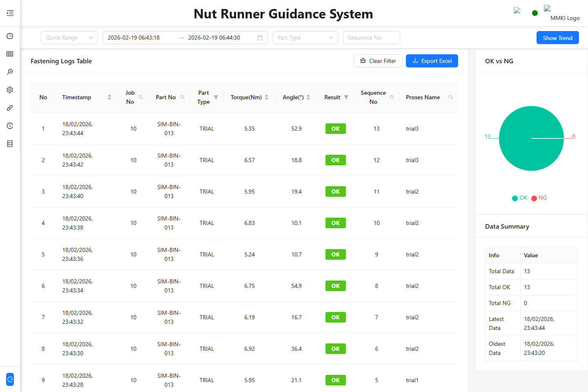The image size is (588, 392).
Task: Open the Part Type filter dropdown
Action: click(x=305, y=38)
